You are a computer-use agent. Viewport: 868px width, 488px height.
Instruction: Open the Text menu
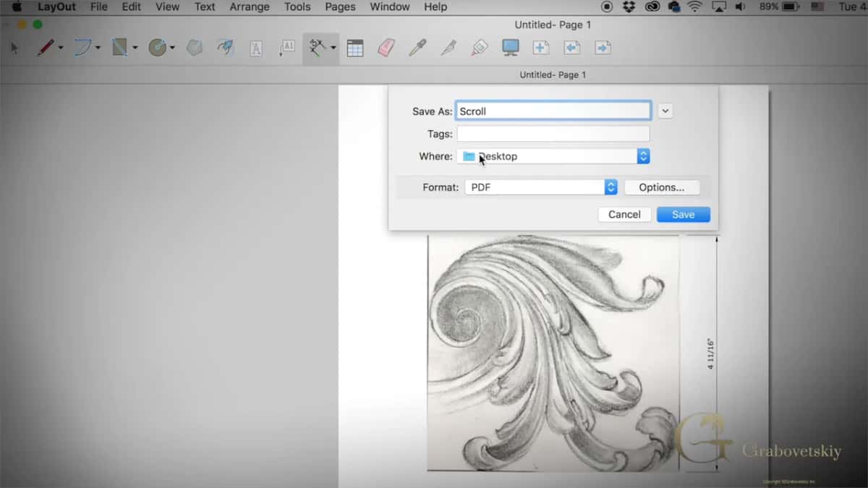point(205,7)
